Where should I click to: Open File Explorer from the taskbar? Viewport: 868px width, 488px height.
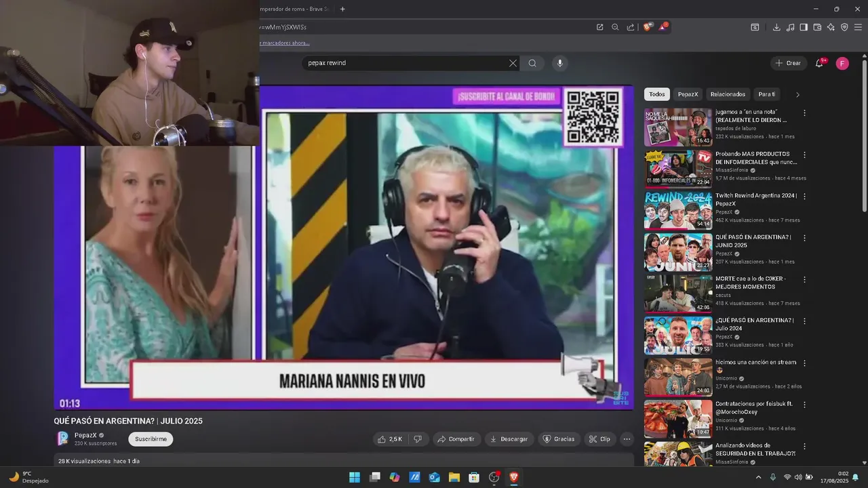[454, 477]
